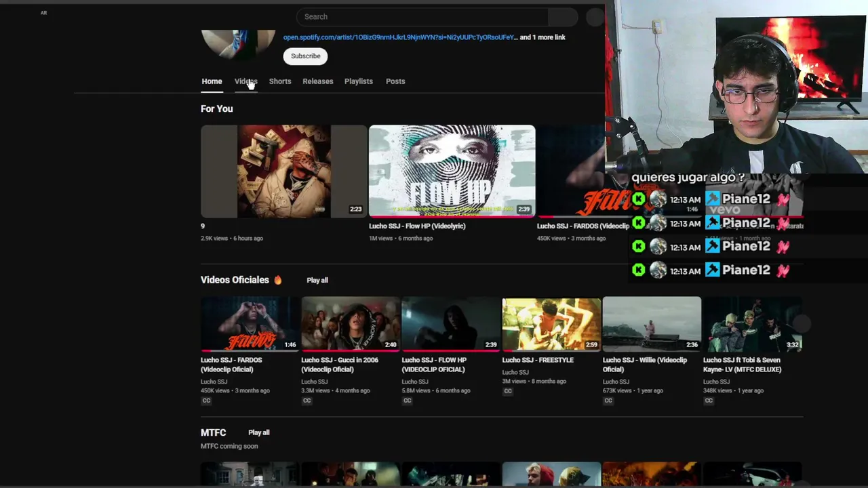The height and width of the screenshot is (488, 868).
Task: Click '3M views • 8 months ago' text
Action: [534, 382]
